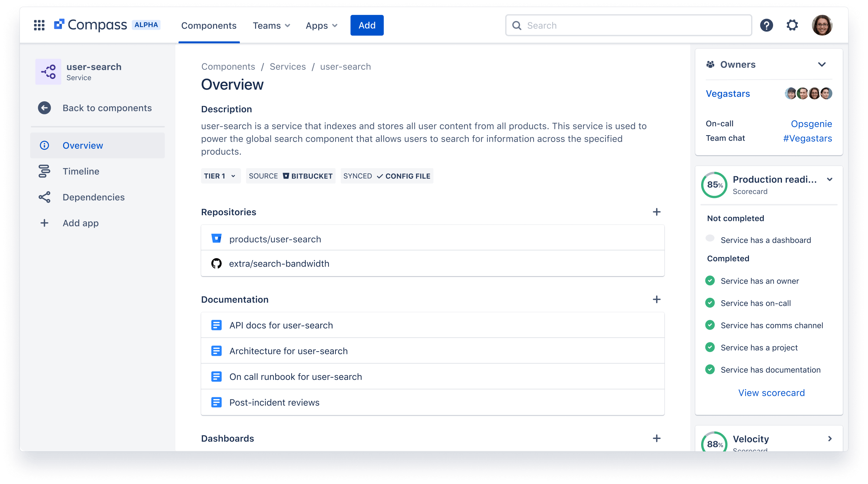Select the Timeline sidebar icon
This screenshot has height=484, width=868.
pos(45,171)
